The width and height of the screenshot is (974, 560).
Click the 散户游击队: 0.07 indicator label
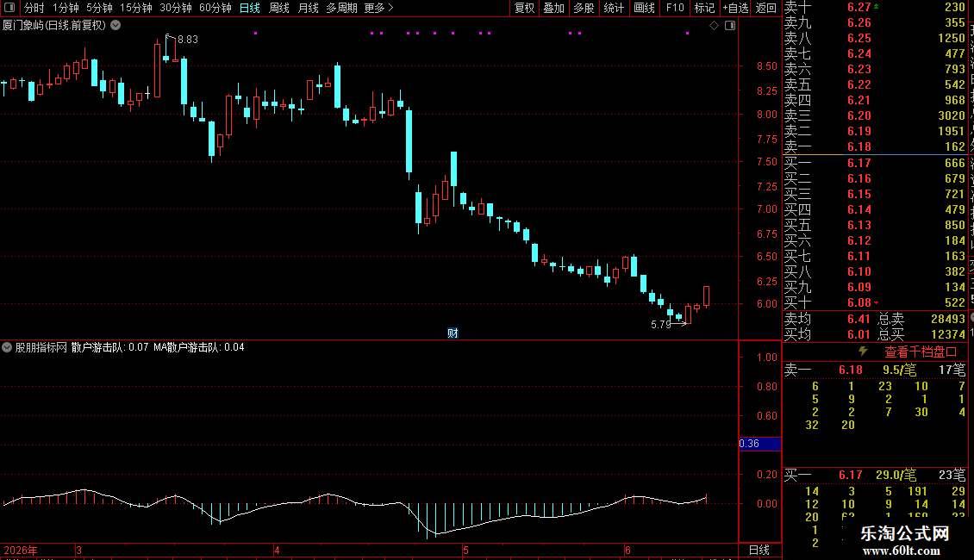tap(110, 347)
